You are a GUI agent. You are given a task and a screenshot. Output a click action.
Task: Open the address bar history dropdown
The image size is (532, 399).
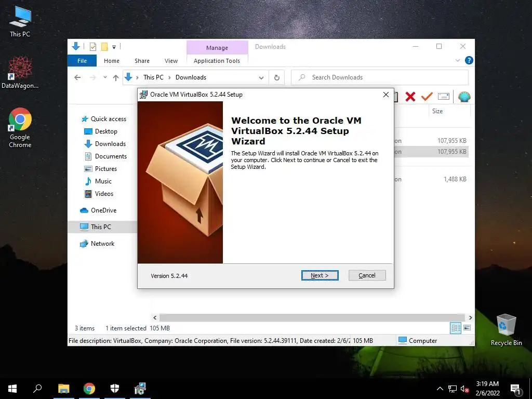point(261,78)
